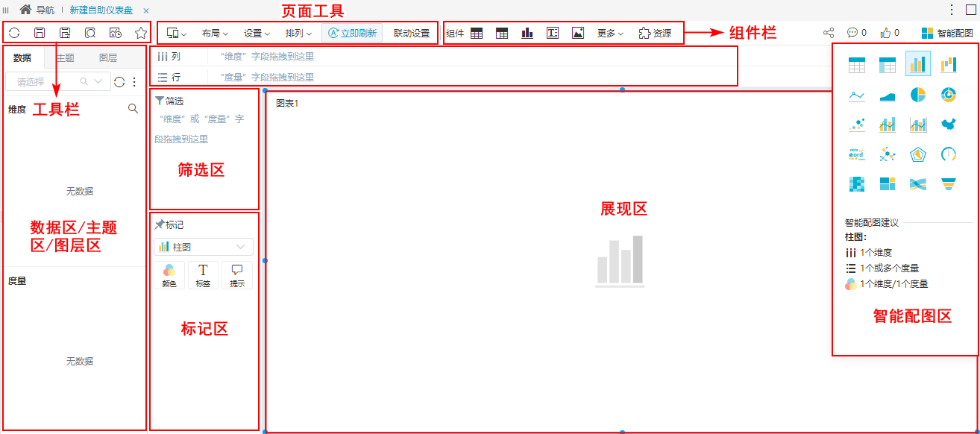The image size is (980, 434).
Task: Click the 提示 mark button
Action: point(237,275)
